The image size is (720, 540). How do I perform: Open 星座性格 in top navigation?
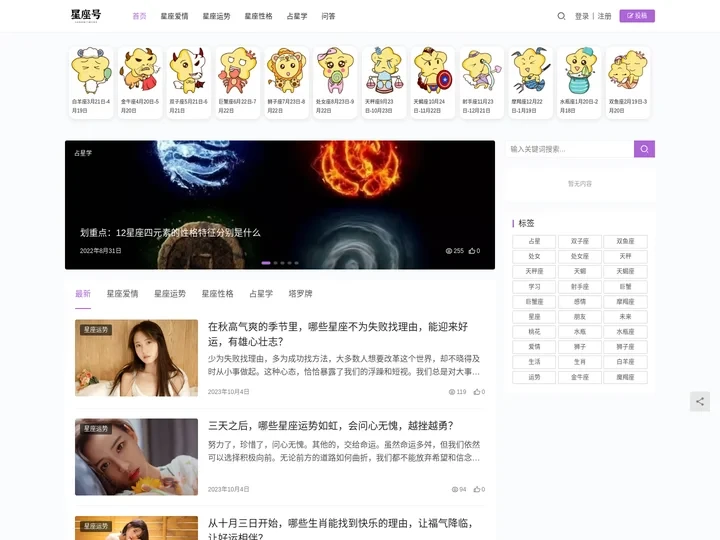pyautogui.click(x=259, y=16)
